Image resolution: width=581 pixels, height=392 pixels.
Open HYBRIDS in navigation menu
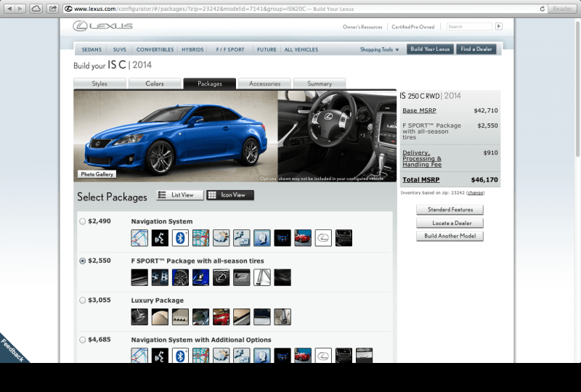click(x=192, y=49)
